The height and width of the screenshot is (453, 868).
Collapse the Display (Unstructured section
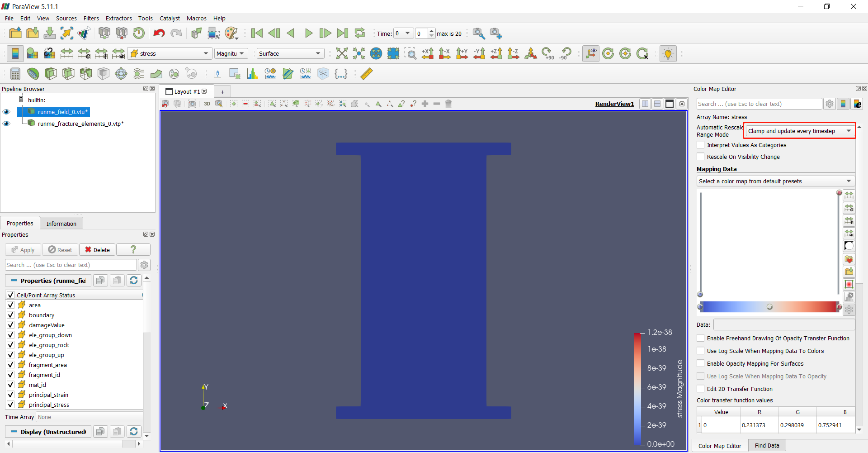point(14,432)
